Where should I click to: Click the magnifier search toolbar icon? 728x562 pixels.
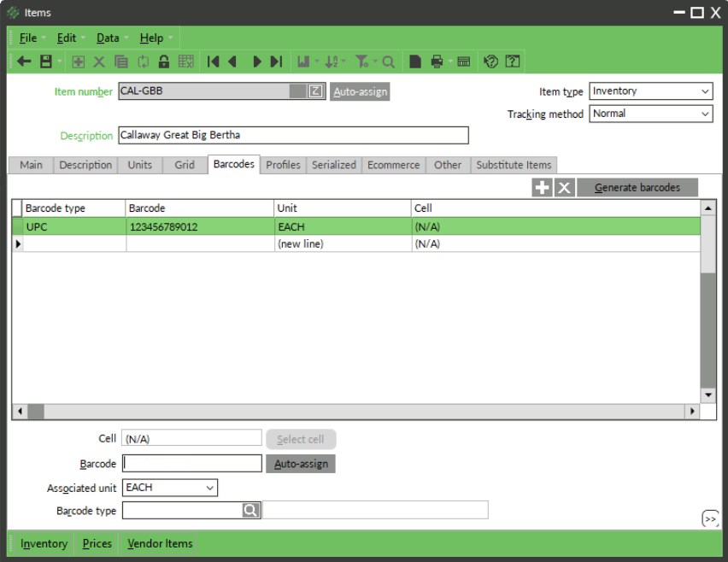click(389, 61)
